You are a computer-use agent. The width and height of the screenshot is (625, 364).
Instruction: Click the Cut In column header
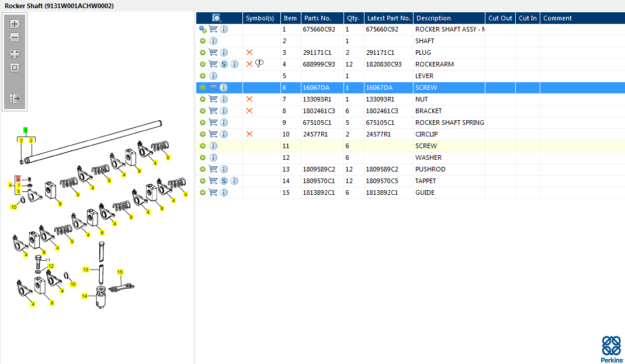[x=527, y=18]
